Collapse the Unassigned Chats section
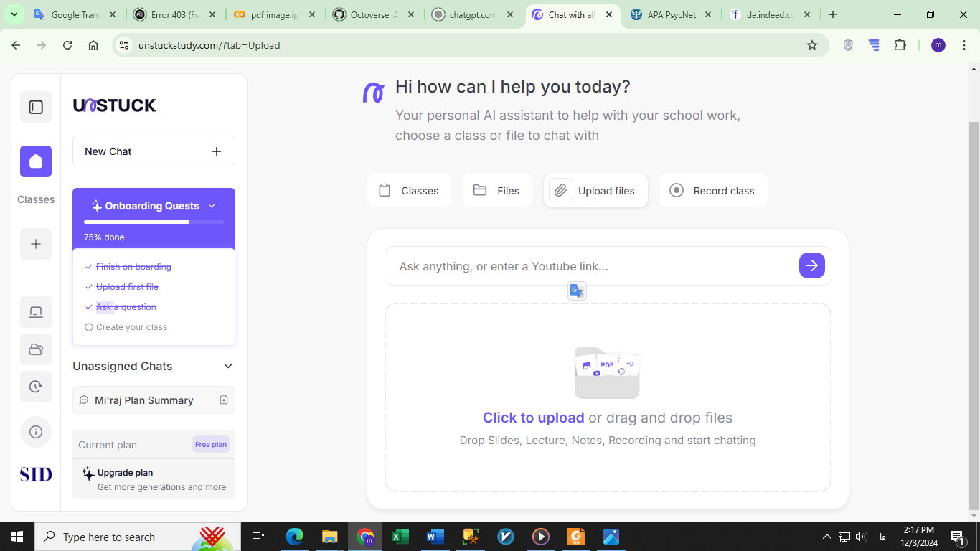The width and height of the screenshot is (980, 551). 228,366
